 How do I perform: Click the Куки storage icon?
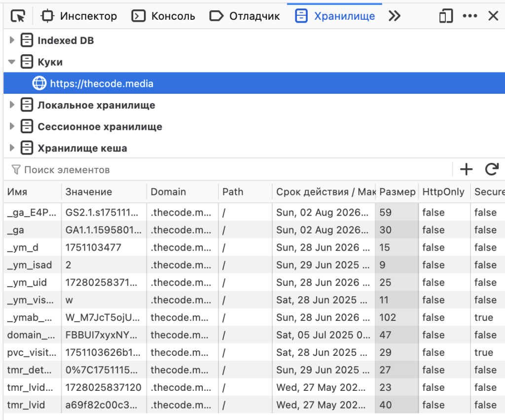26,62
